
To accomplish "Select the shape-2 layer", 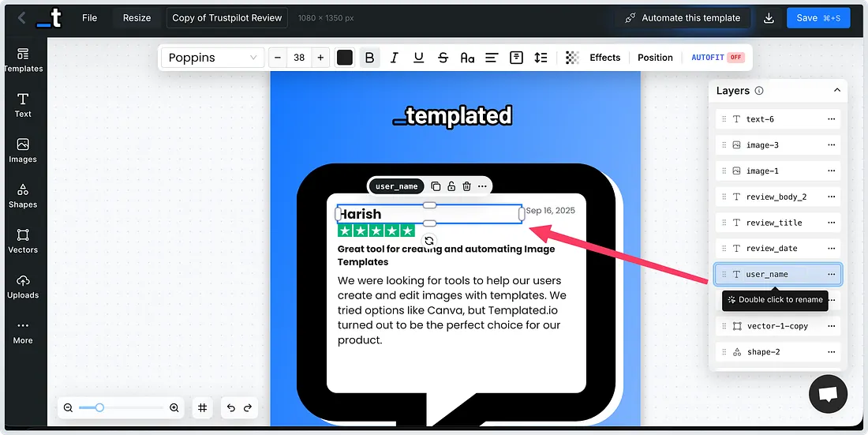I will tap(778, 352).
